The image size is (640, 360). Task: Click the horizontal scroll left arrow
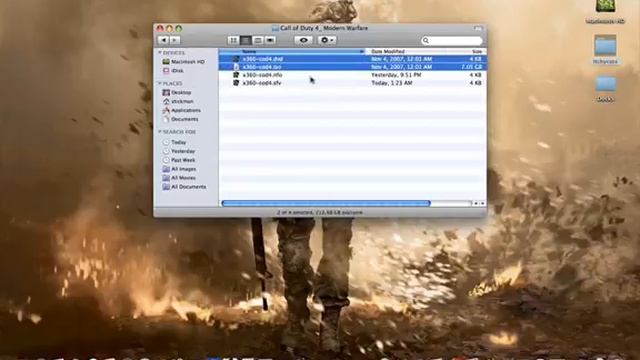(x=476, y=203)
